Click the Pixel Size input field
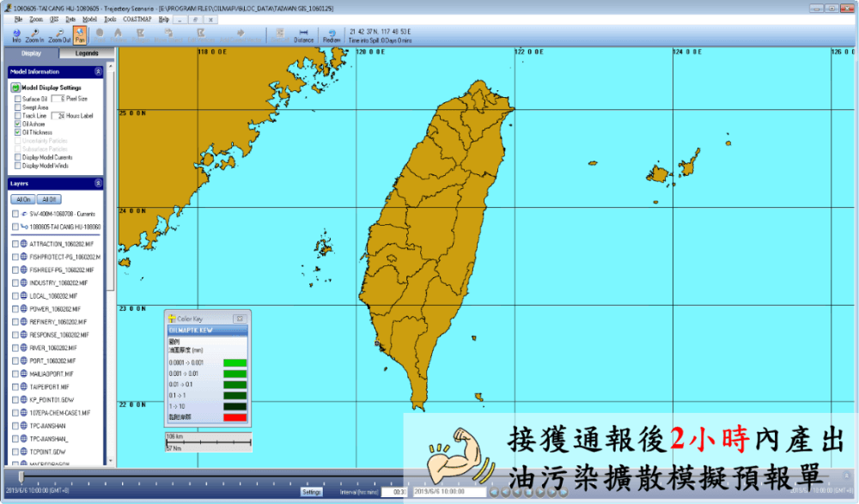Viewport: 859px width, 504px height. pos(58,99)
